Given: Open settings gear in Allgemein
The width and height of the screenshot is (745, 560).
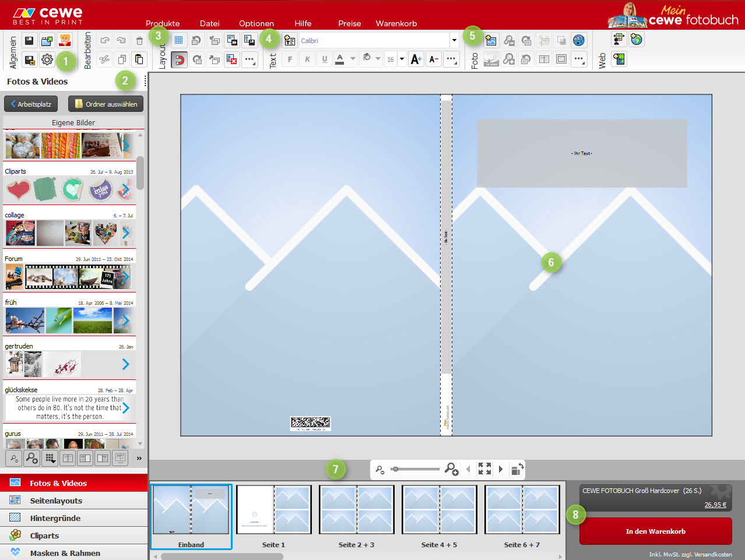Looking at the screenshot, I should (x=47, y=59).
